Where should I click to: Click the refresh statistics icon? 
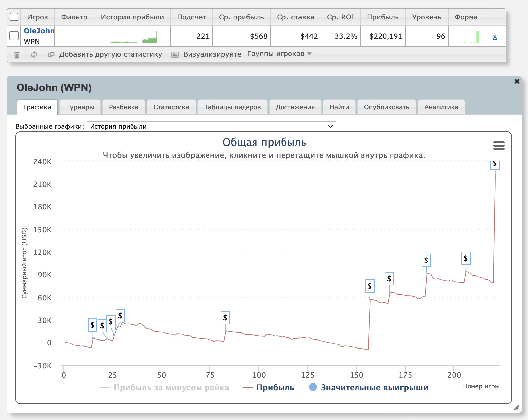tap(34, 55)
